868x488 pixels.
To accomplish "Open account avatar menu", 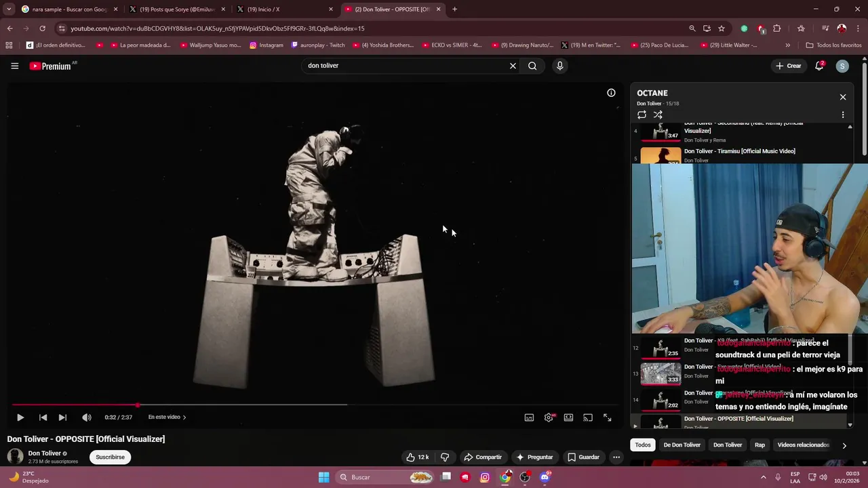I will [x=842, y=66].
